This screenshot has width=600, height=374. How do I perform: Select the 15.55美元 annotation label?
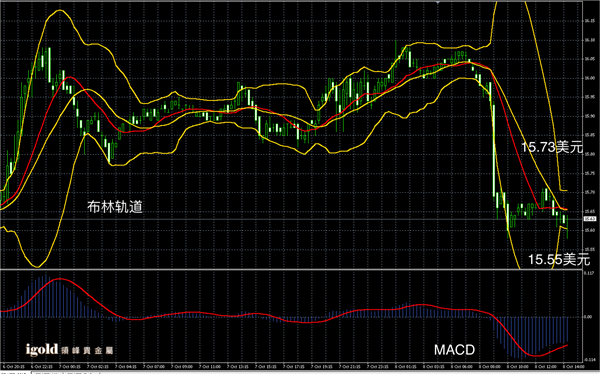click(x=559, y=260)
